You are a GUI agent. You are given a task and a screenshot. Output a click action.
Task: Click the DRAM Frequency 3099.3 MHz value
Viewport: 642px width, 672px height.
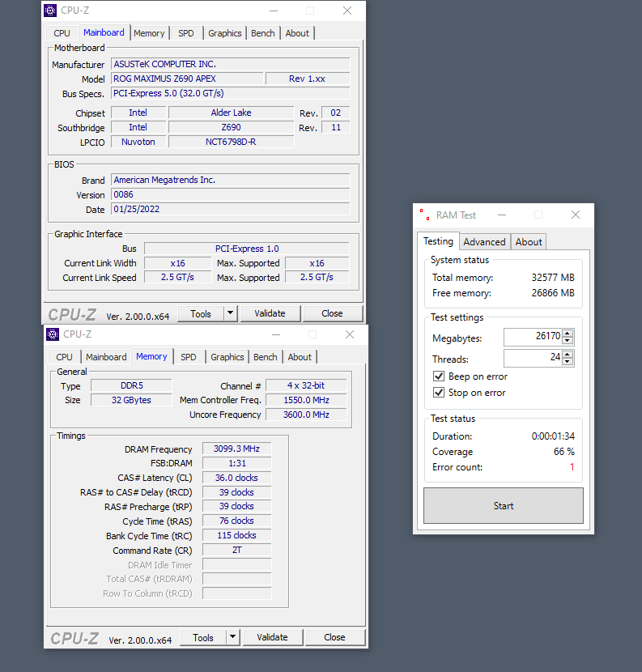236,449
